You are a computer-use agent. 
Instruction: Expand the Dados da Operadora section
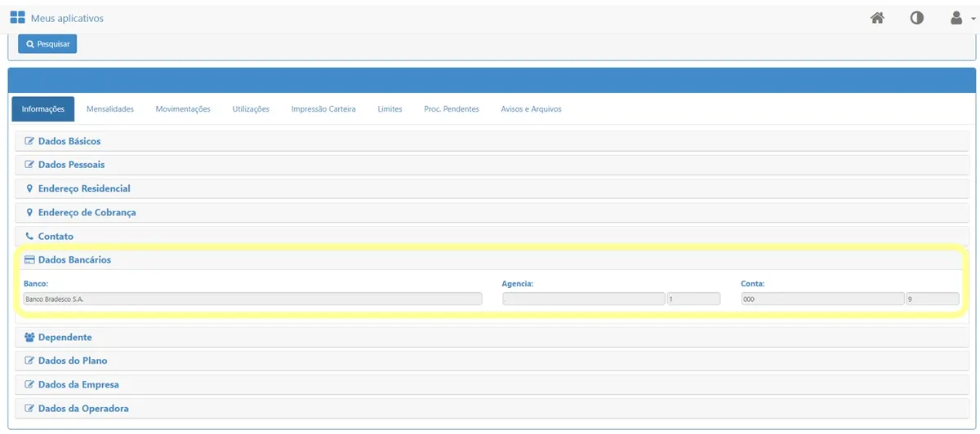click(x=82, y=408)
